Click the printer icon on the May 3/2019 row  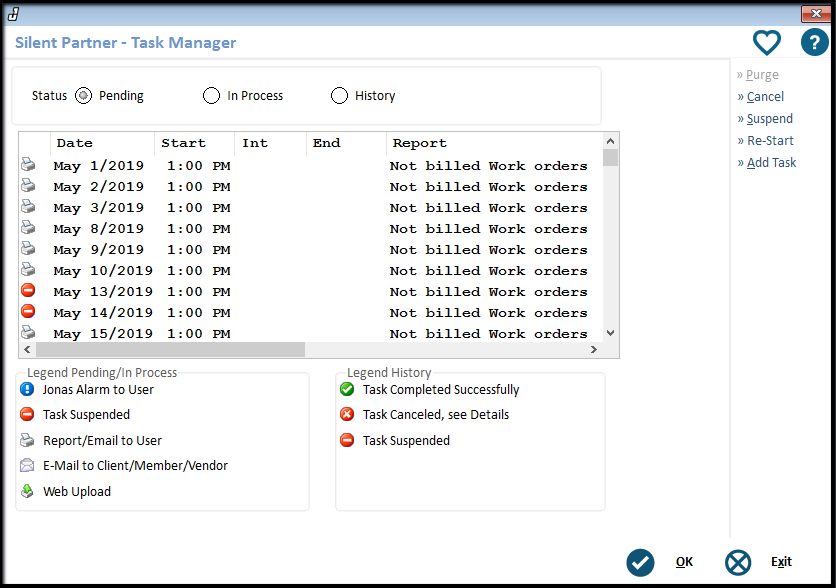tap(28, 206)
